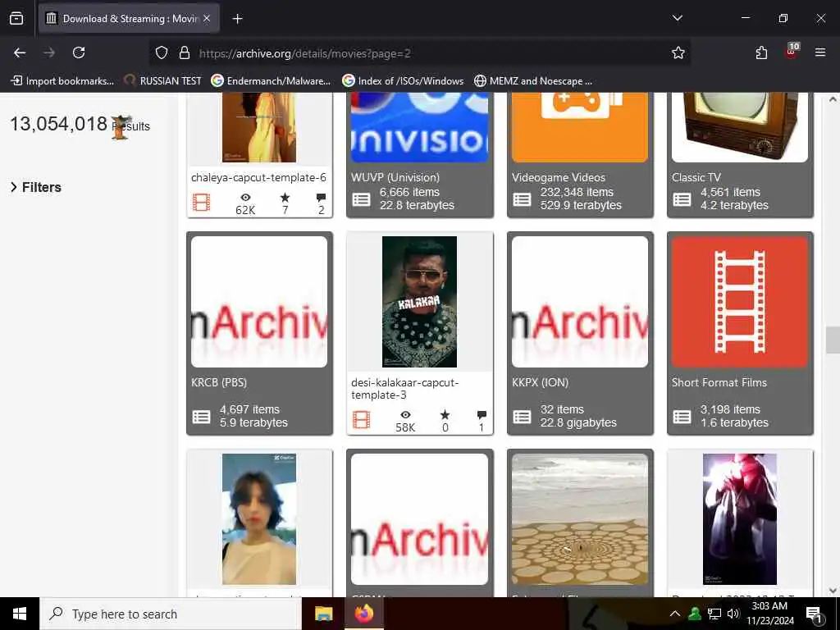The height and width of the screenshot is (630, 840).
Task: Click the collection list icon on KRCB (PBS)
Action: coord(202,416)
